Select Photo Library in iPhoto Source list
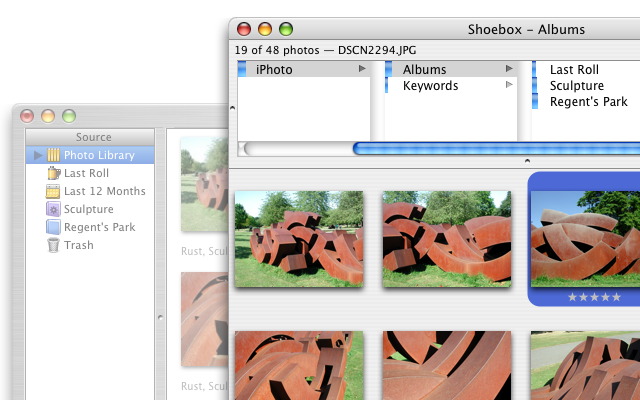The height and width of the screenshot is (400, 640). point(90,155)
